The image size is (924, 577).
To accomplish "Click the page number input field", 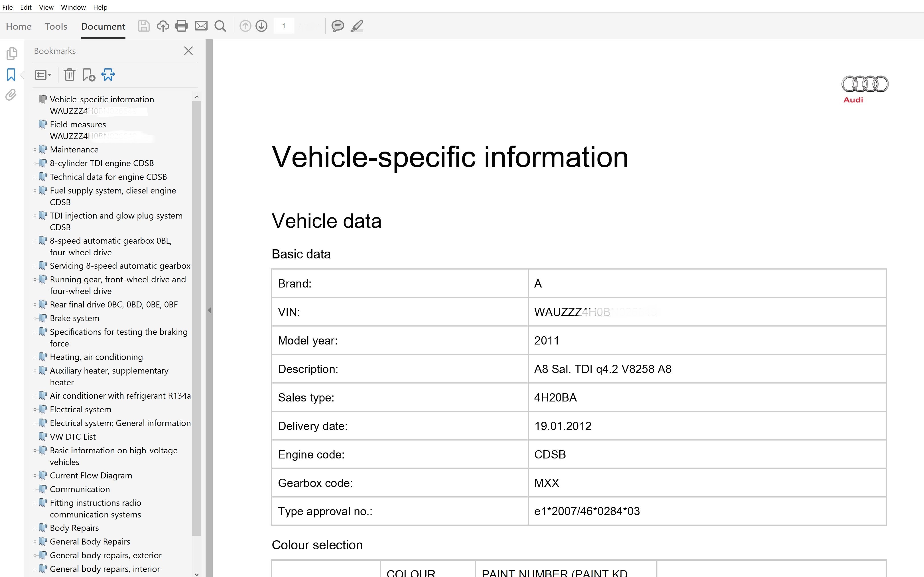I will click(x=284, y=26).
